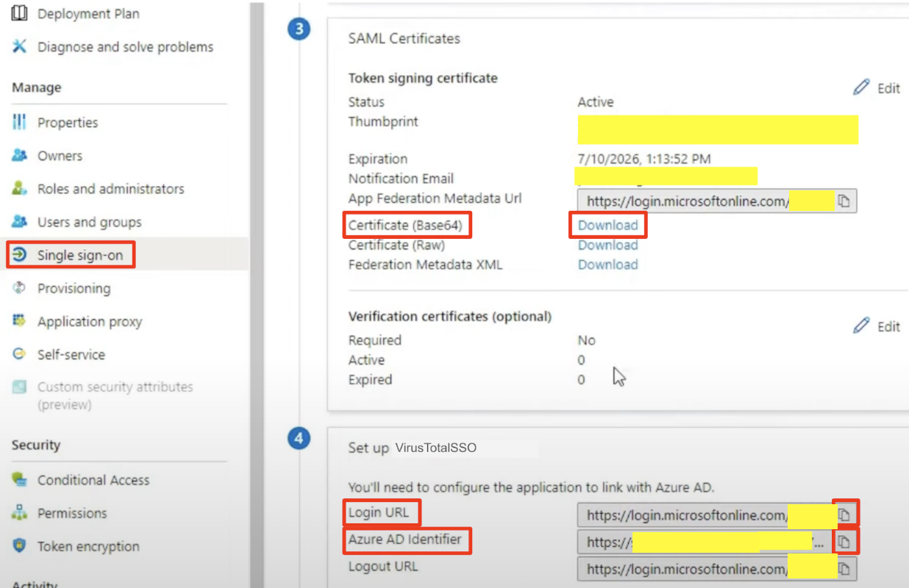Image resolution: width=909 pixels, height=588 pixels.
Task: Download the Certificate (Base64)
Action: pos(608,225)
